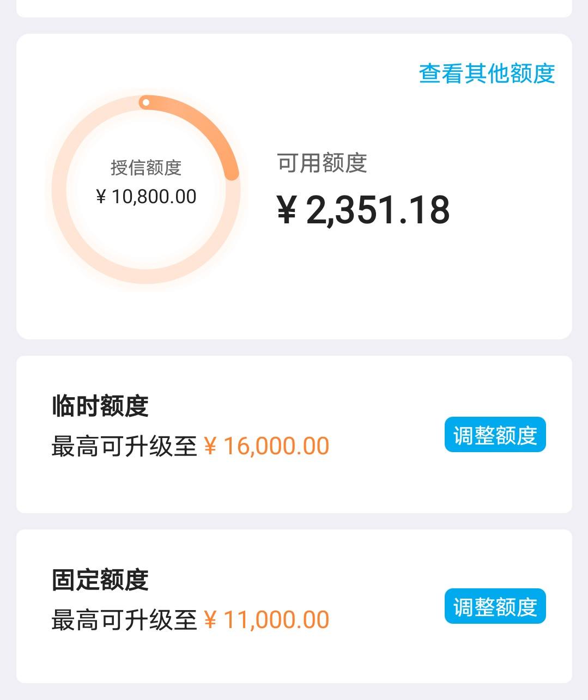Screen dimensions: 588x700
Task: Click the orange yen symbol before 16,000.00
Action: tap(210, 447)
